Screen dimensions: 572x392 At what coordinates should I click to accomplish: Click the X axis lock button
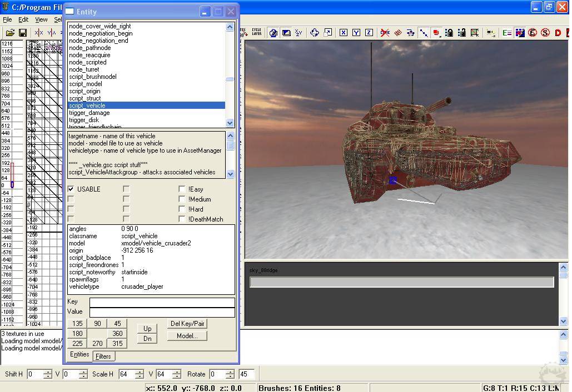(x=344, y=33)
